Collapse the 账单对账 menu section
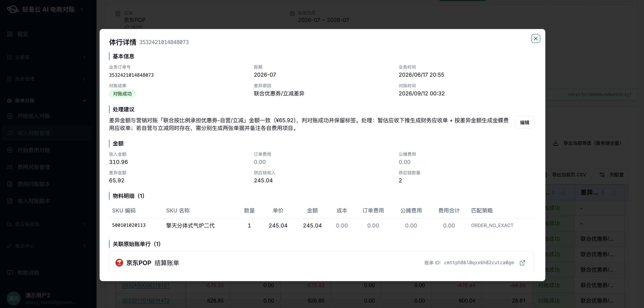The width and height of the screenshot is (644, 308). tap(47, 101)
